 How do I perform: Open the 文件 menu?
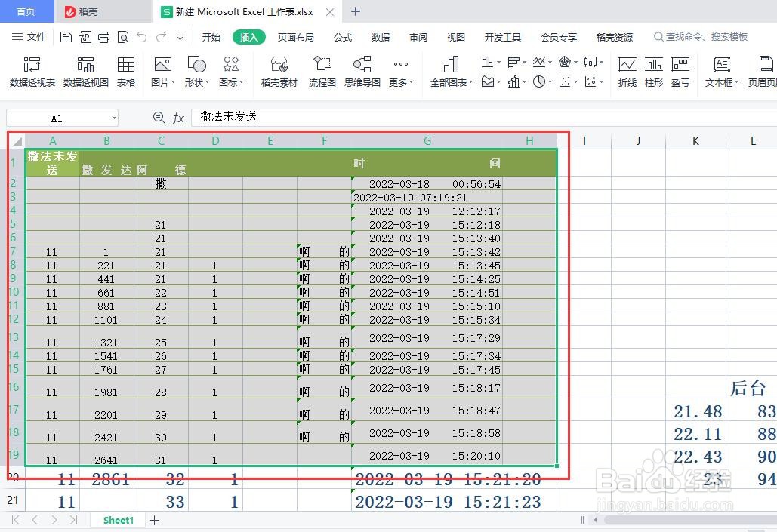37,36
